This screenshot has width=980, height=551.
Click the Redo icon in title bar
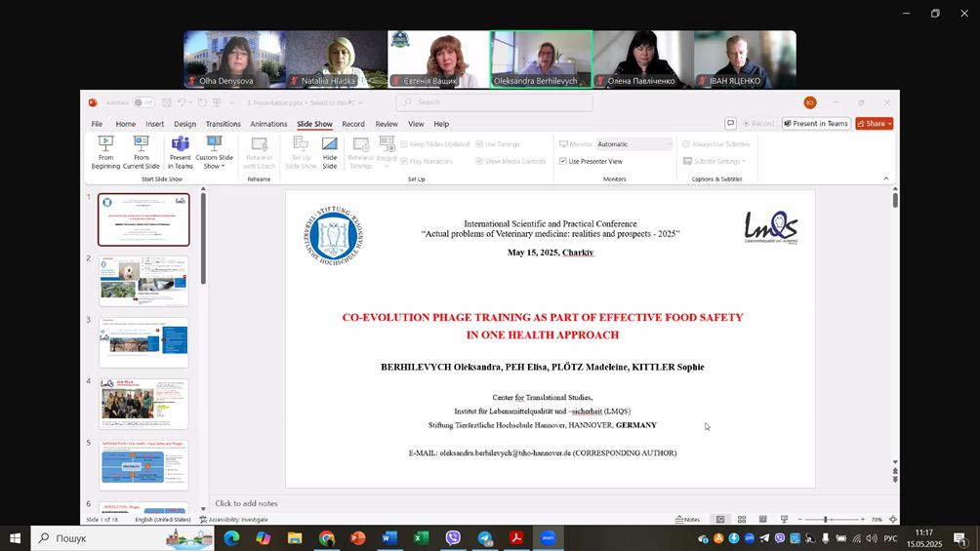[202, 102]
